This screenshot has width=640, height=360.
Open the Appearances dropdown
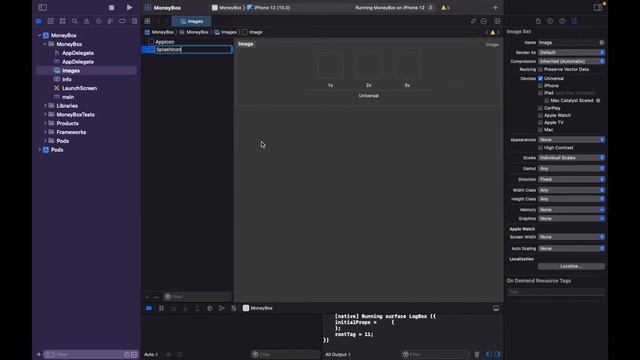pos(571,140)
